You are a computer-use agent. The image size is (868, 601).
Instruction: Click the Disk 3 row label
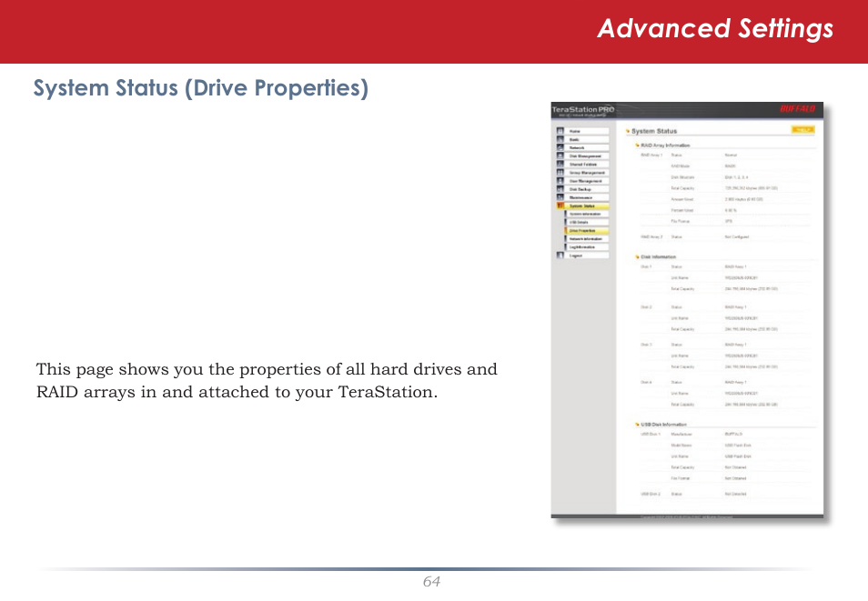(646, 345)
